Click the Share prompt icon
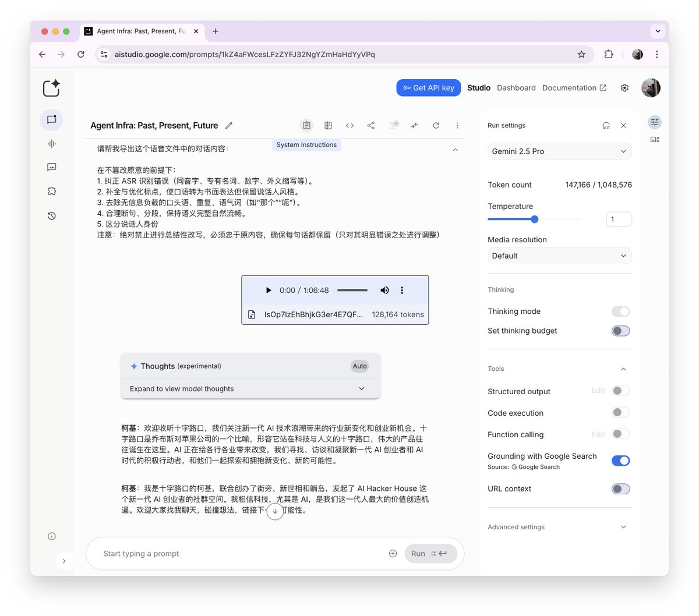 click(371, 125)
